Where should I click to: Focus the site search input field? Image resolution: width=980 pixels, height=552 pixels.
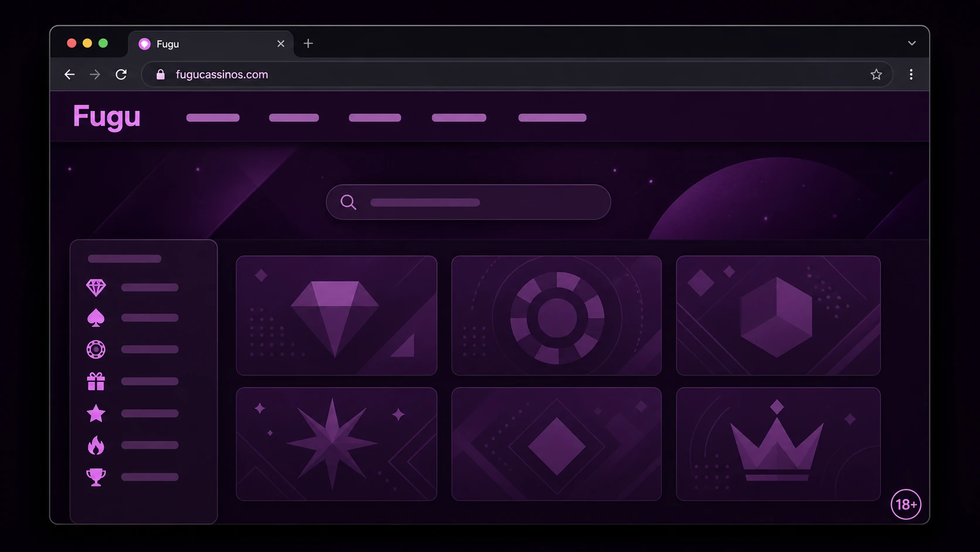click(468, 202)
